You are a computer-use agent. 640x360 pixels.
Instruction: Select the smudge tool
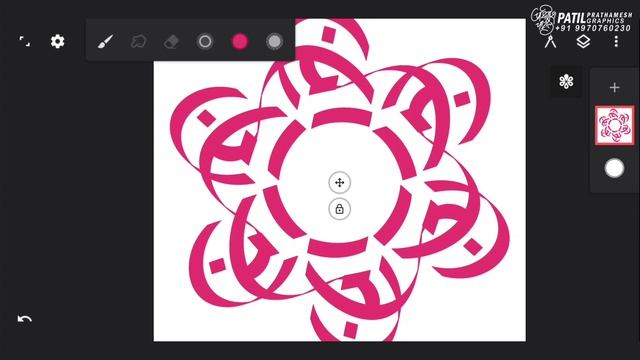click(139, 41)
